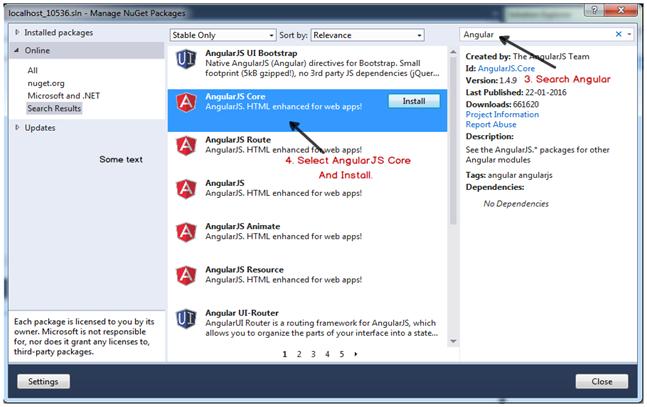Go to results page 1
The height and width of the screenshot is (407, 647).
point(285,354)
